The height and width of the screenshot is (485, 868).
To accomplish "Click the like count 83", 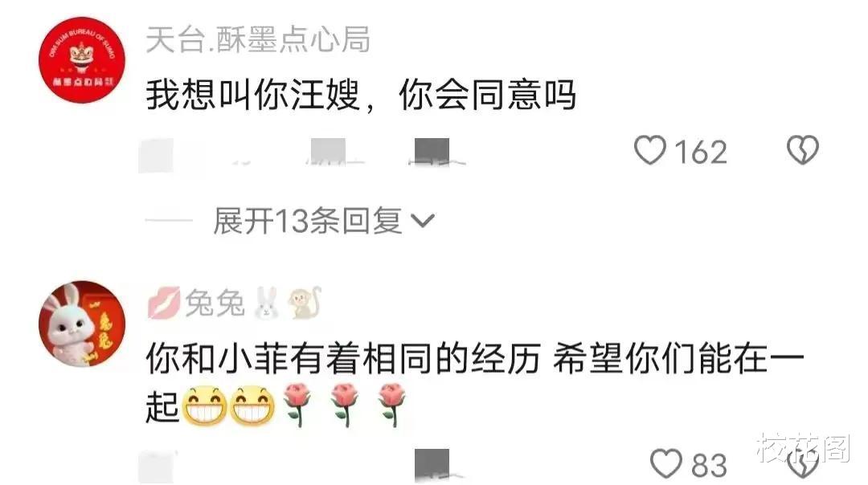I will tap(709, 465).
